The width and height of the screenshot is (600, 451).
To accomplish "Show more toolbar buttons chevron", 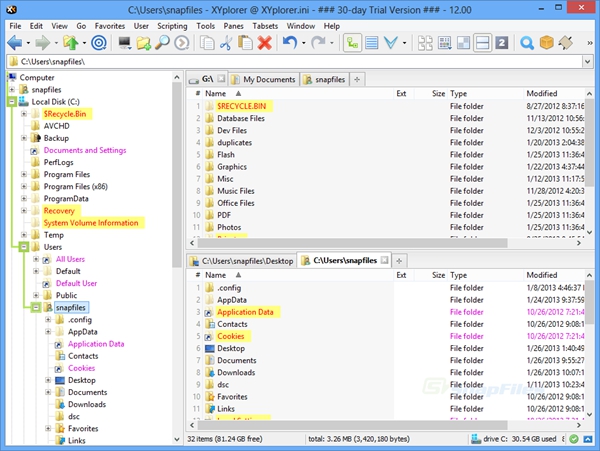I will click(x=590, y=43).
